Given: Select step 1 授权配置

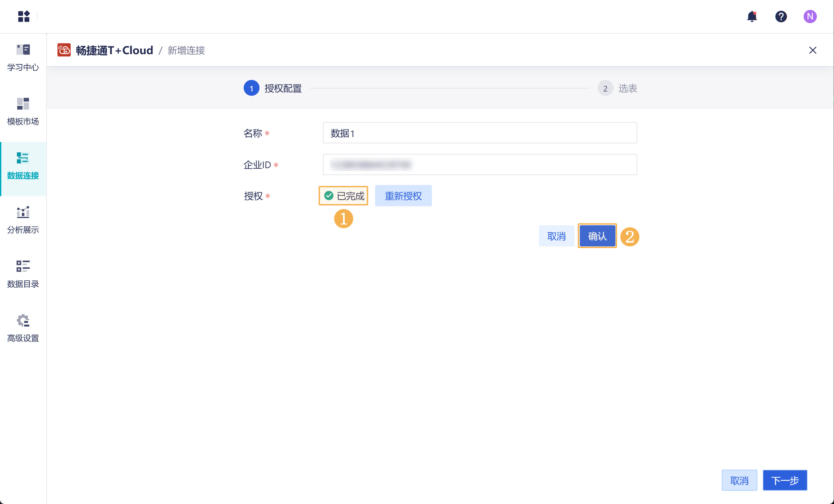Looking at the screenshot, I should click(252, 88).
